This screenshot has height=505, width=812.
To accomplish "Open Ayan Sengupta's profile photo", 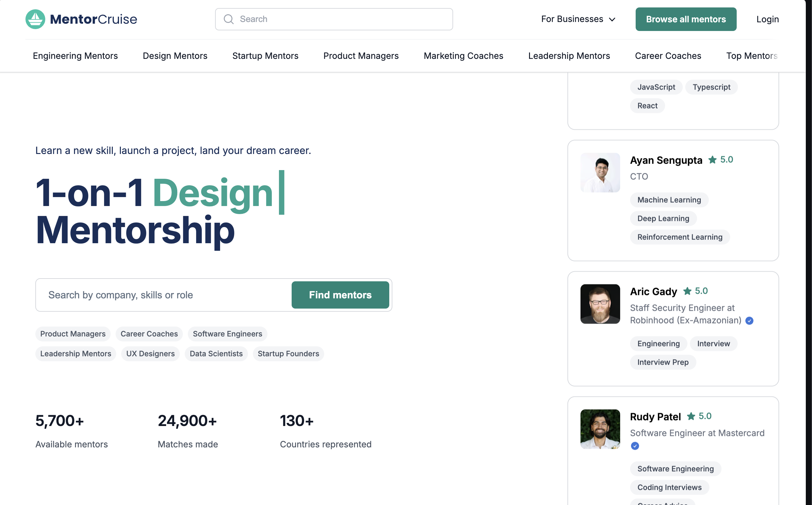I will tap(600, 173).
